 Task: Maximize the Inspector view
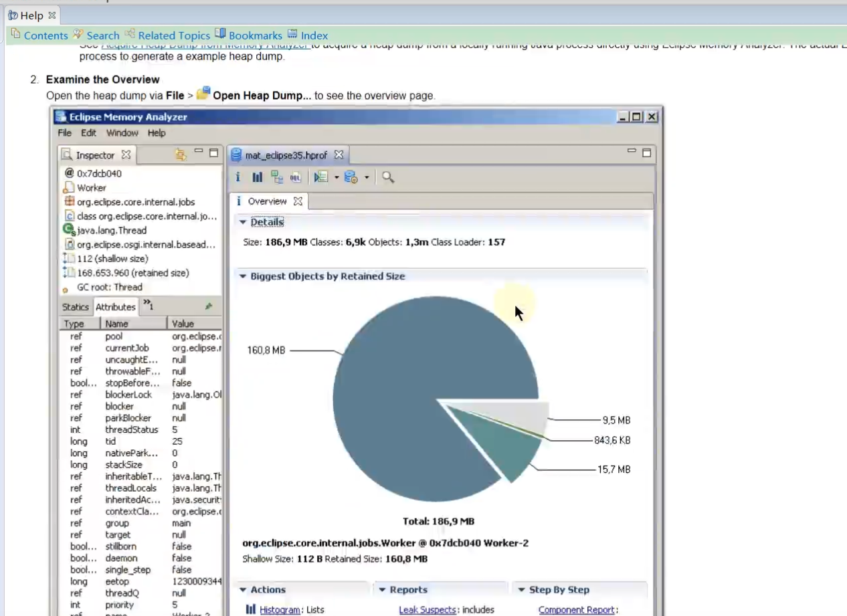click(213, 153)
